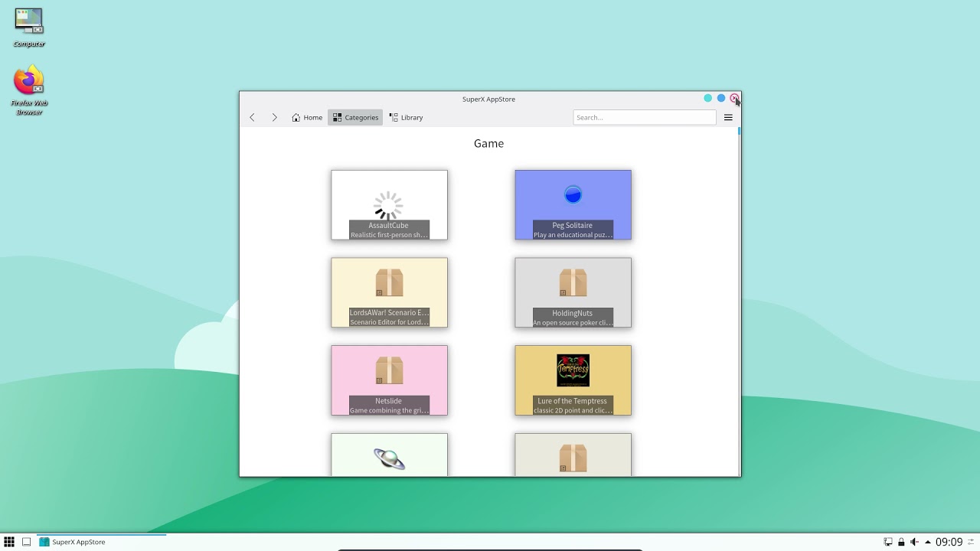Click the clock showing 09:09
980x551 pixels.
(949, 542)
